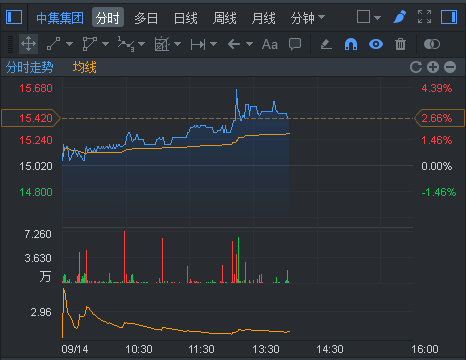This screenshot has height=360, width=466.
Task: Click the 分时走势 legend label
Action: 29,67
